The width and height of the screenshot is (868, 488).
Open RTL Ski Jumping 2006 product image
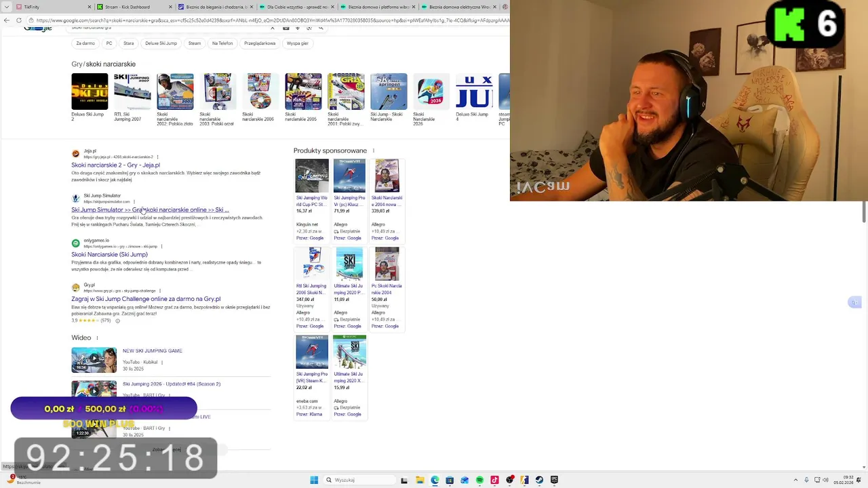[312, 264]
